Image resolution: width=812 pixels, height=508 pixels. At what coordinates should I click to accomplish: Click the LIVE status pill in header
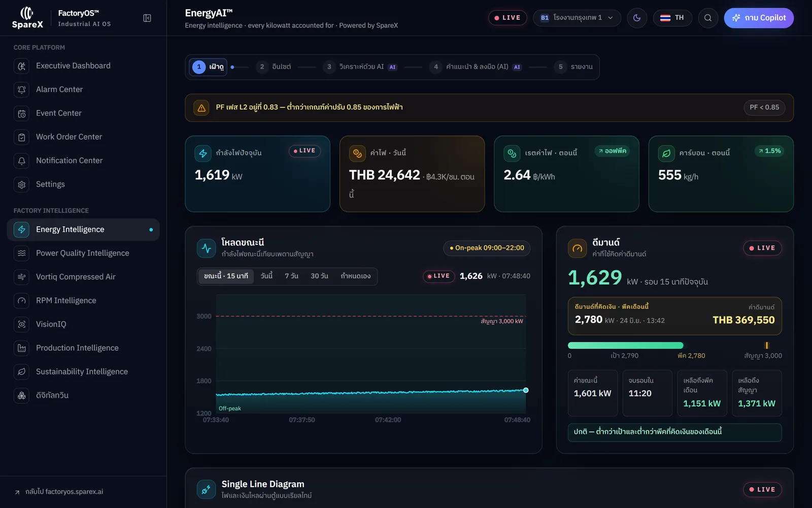click(x=507, y=18)
